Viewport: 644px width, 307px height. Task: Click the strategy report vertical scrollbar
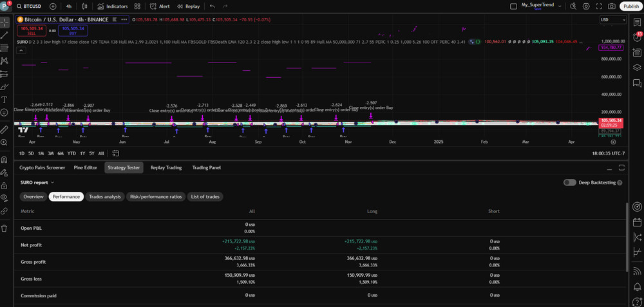[x=627, y=236]
